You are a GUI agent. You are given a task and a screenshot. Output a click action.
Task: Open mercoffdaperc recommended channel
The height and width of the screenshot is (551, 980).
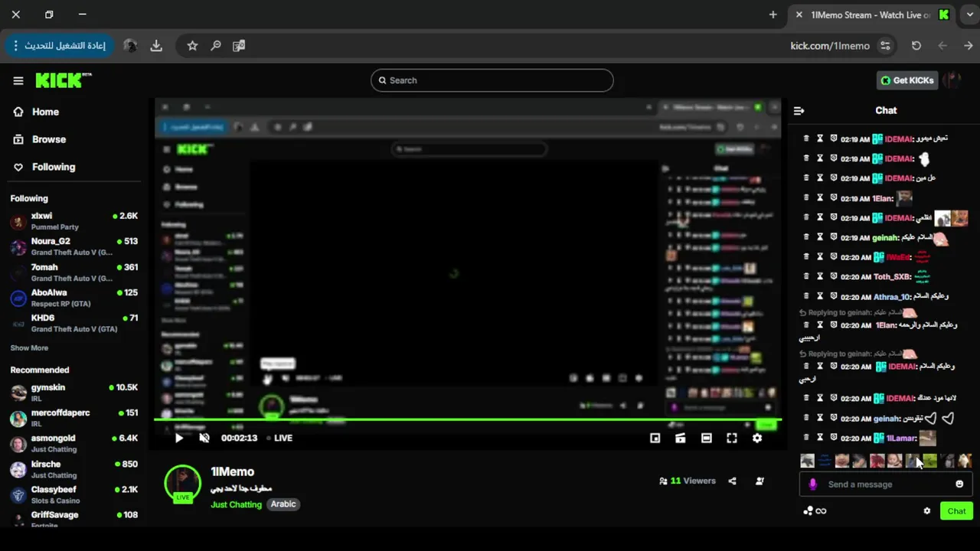coord(73,418)
